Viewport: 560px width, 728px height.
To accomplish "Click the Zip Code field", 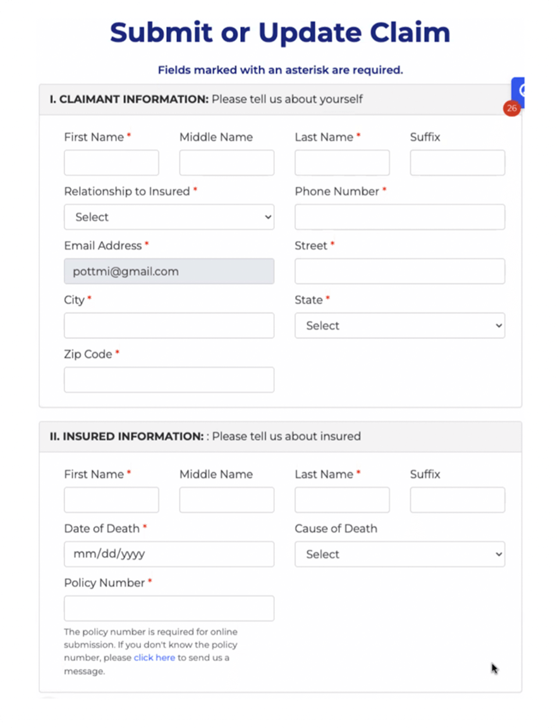I will pos(169,379).
